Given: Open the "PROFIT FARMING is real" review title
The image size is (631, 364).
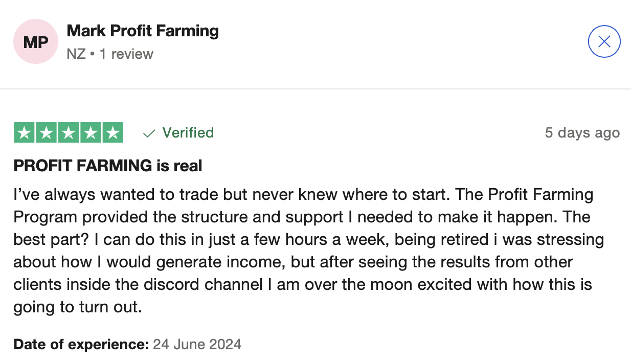Looking at the screenshot, I should click(x=108, y=166).
